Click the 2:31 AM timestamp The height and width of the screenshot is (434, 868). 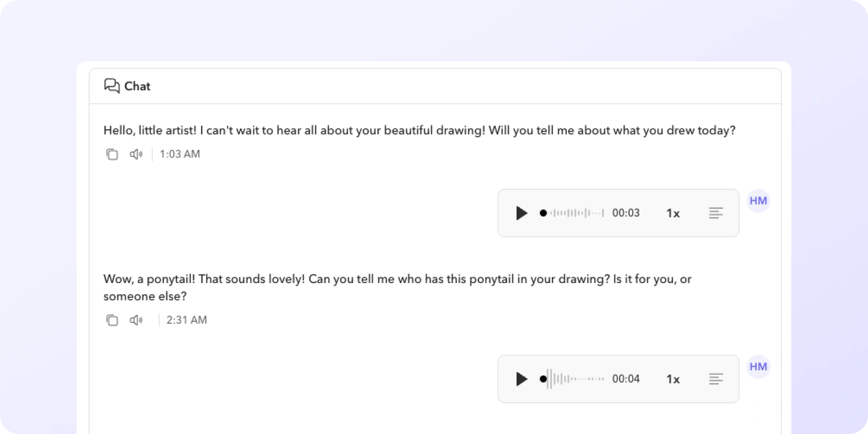tap(186, 320)
